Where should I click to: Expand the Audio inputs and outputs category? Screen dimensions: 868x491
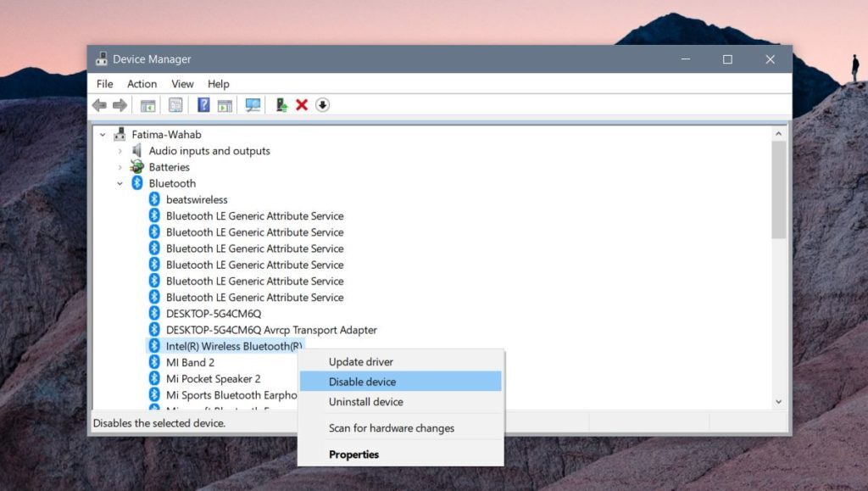120,150
